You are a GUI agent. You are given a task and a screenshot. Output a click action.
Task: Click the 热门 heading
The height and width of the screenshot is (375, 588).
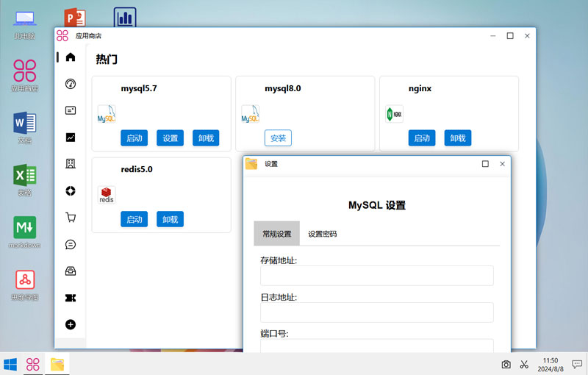(x=107, y=60)
